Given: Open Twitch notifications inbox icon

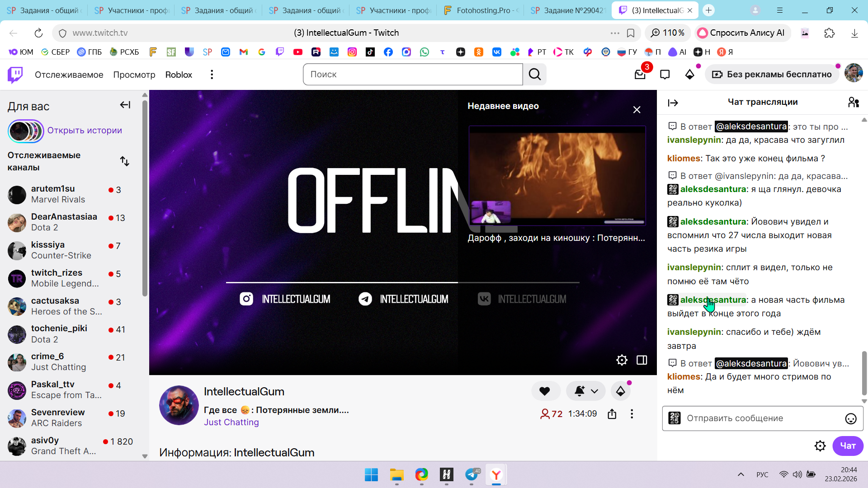Looking at the screenshot, I should (640, 75).
